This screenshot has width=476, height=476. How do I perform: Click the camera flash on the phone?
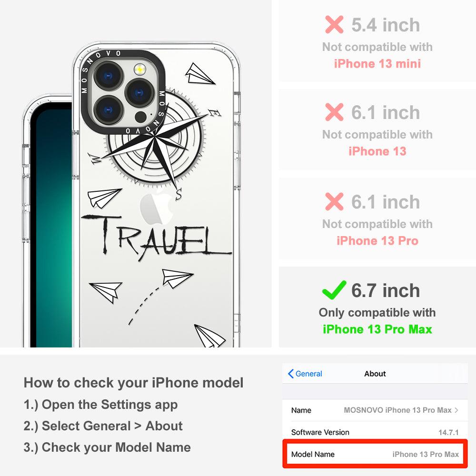pyautogui.click(x=139, y=69)
